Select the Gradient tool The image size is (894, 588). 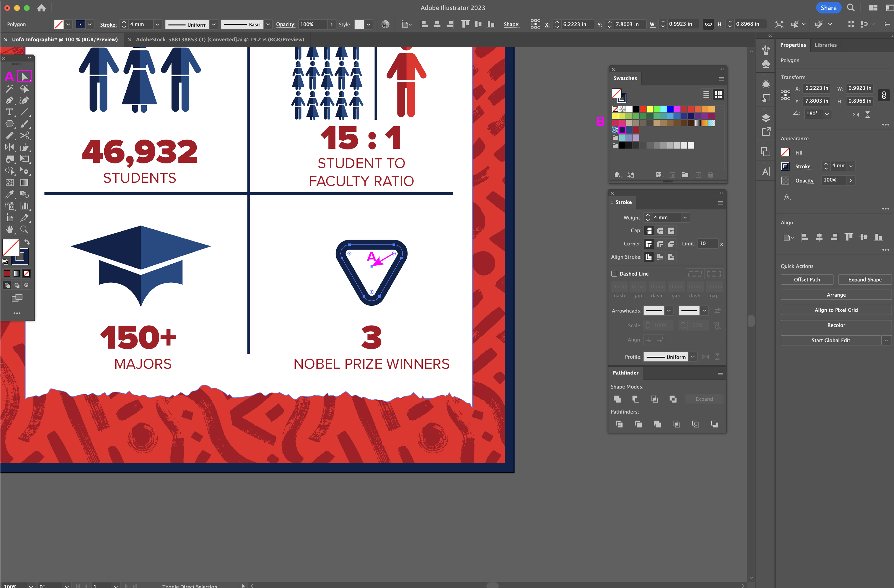pyautogui.click(x=24, y=183)
